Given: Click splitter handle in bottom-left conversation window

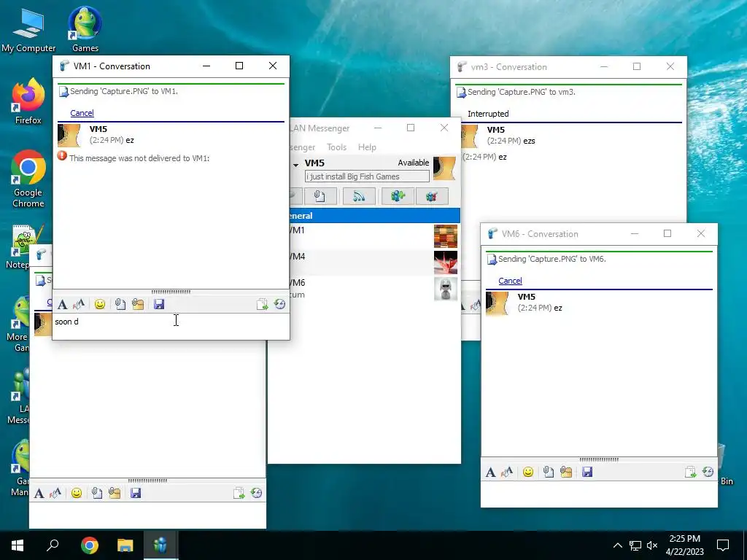Looking at the screenshot, I should click(x=147, y=481).
